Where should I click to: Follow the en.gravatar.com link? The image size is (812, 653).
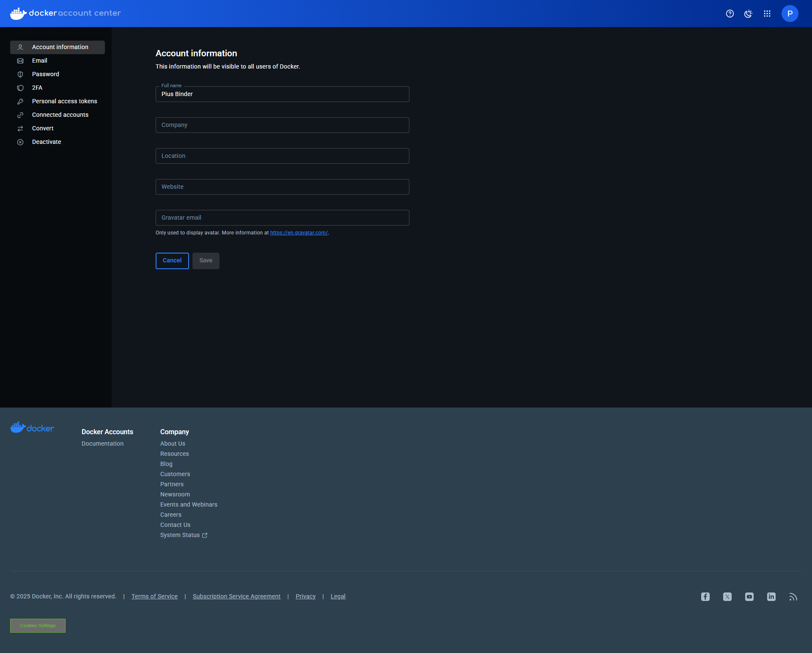[299, 233]
